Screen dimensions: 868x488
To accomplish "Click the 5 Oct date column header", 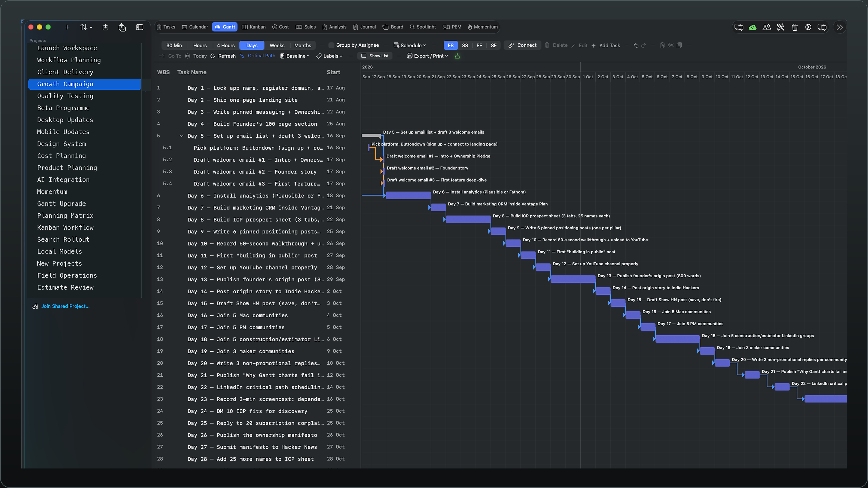I will click(647, 77).
